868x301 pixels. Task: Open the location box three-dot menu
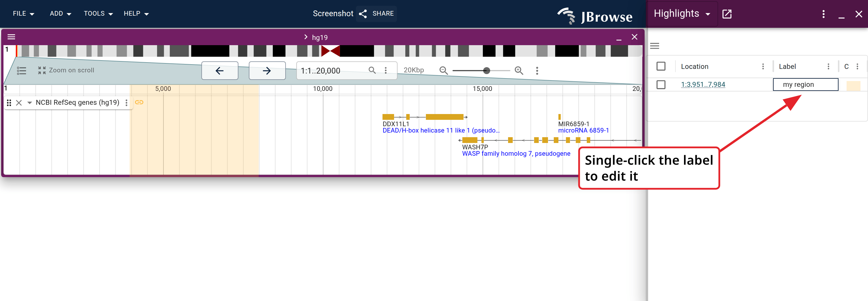point(385,70)
